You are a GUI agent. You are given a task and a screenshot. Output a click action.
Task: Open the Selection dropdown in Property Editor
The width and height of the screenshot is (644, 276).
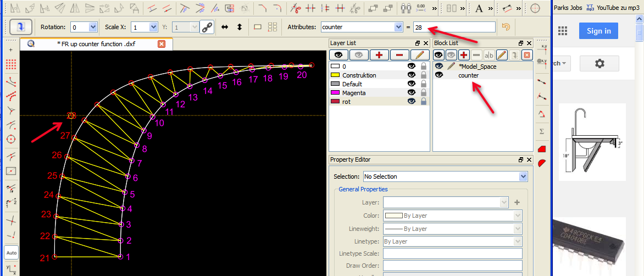click(x=523, y=176)
